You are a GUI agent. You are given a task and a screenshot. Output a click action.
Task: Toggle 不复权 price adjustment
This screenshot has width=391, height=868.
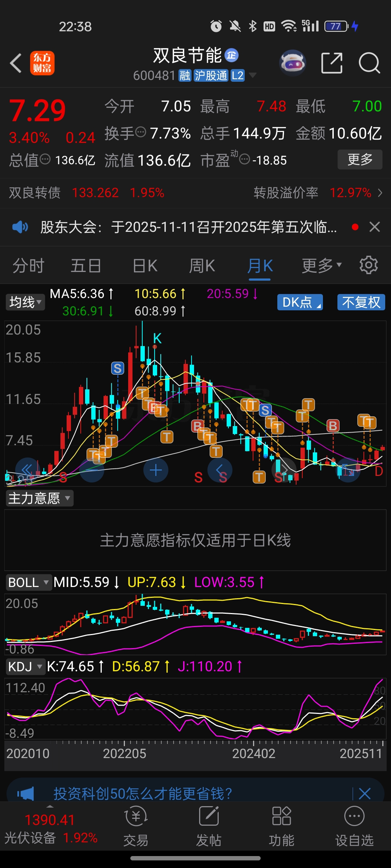[x=361, y=302]
